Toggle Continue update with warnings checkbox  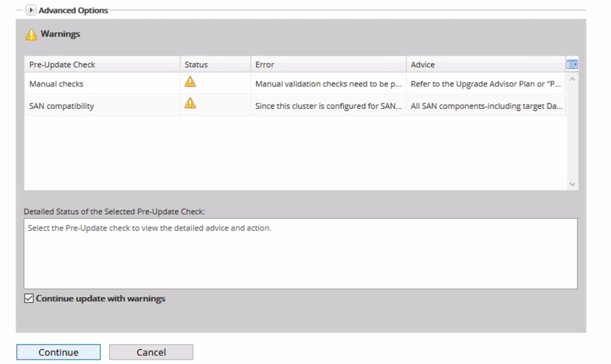pyautogui.click(x=29, y=299)
